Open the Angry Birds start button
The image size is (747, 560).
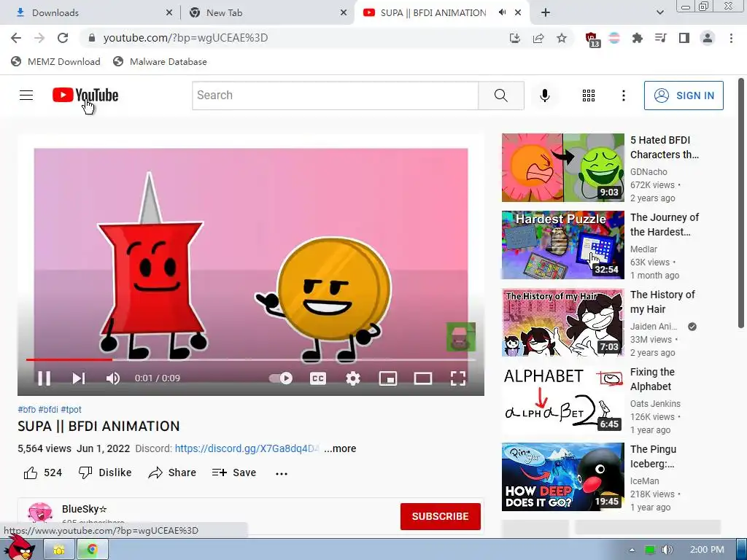pos(19,548)
